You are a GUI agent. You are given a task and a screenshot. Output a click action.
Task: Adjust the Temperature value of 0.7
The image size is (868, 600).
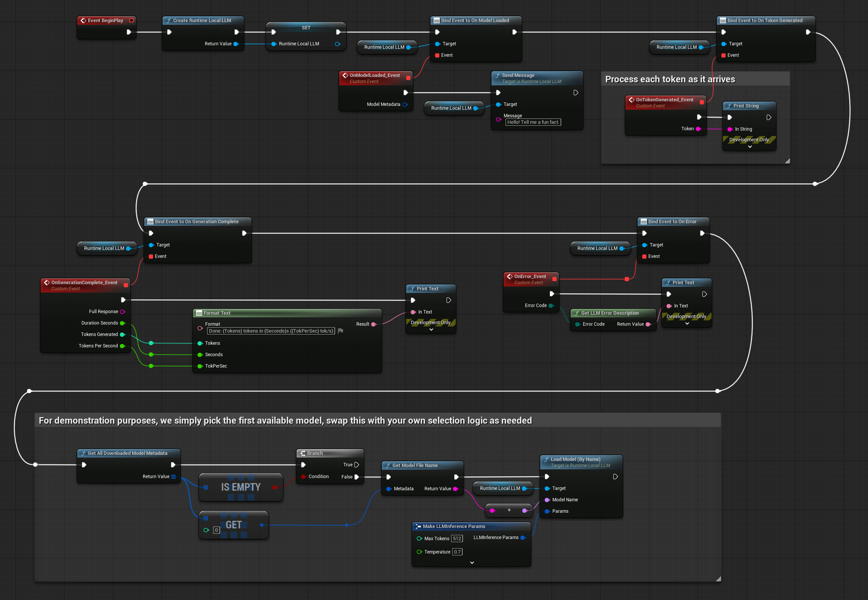click(457, 552)
